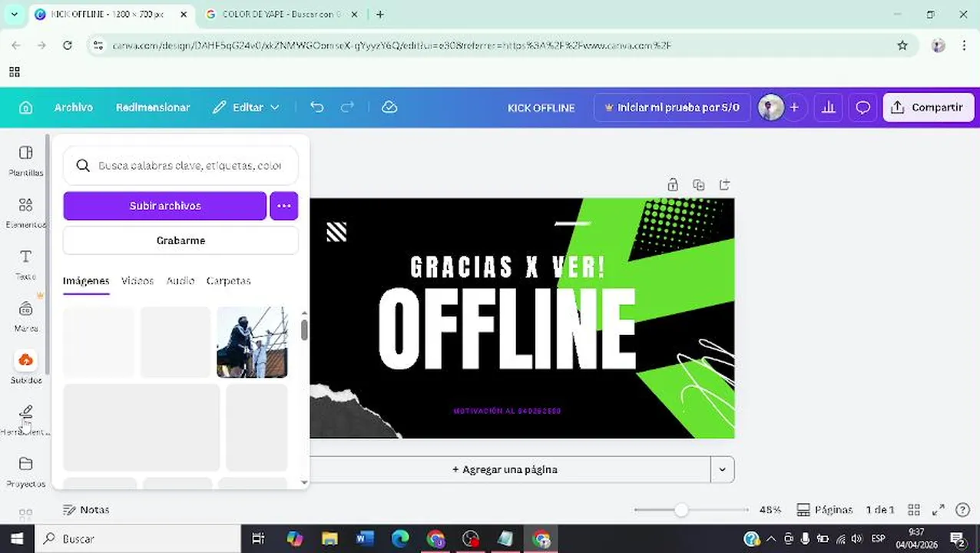Click the Subir archivos button
Image resolution: width=980 pixels, height=553 pixels.
(165, 206)
